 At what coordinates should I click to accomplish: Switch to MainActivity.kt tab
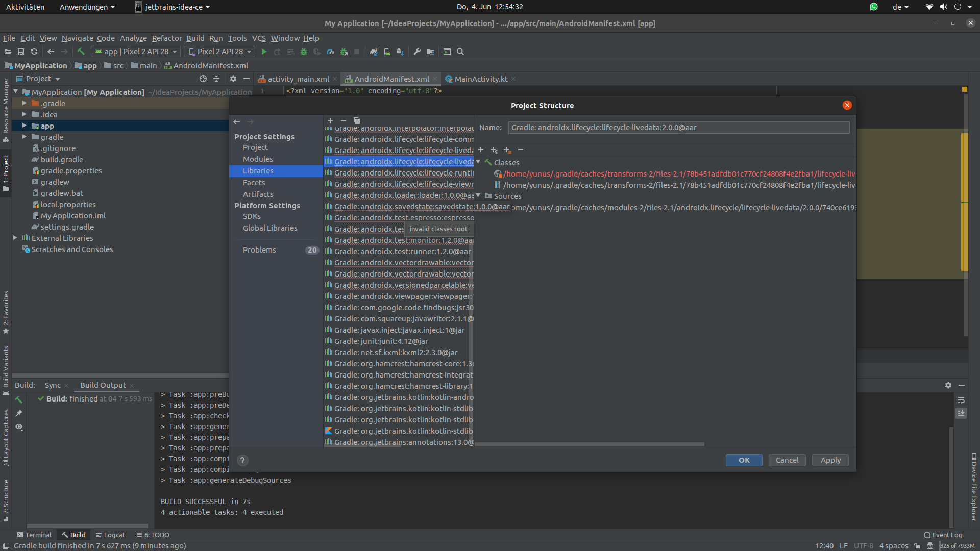481,79
